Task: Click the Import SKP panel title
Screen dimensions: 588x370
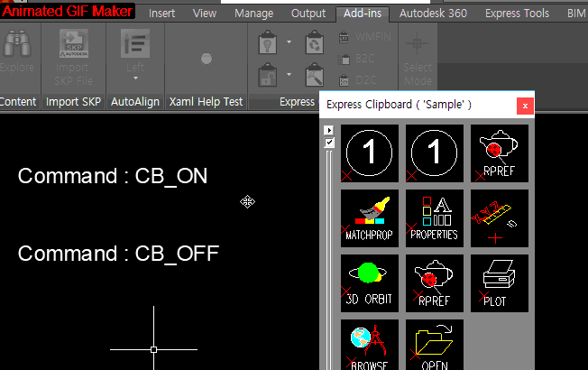Action: (x=74, y=102)
